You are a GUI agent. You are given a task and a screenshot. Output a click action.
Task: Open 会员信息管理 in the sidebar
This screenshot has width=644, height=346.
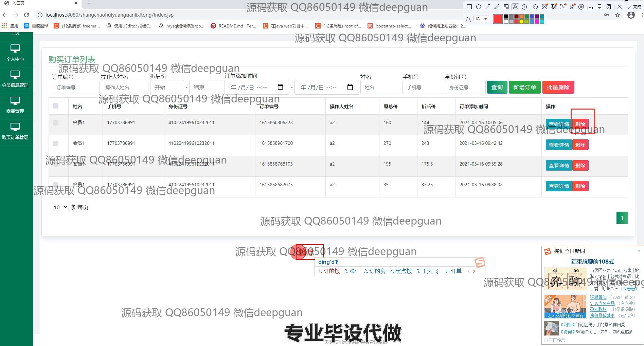point(15,79)
